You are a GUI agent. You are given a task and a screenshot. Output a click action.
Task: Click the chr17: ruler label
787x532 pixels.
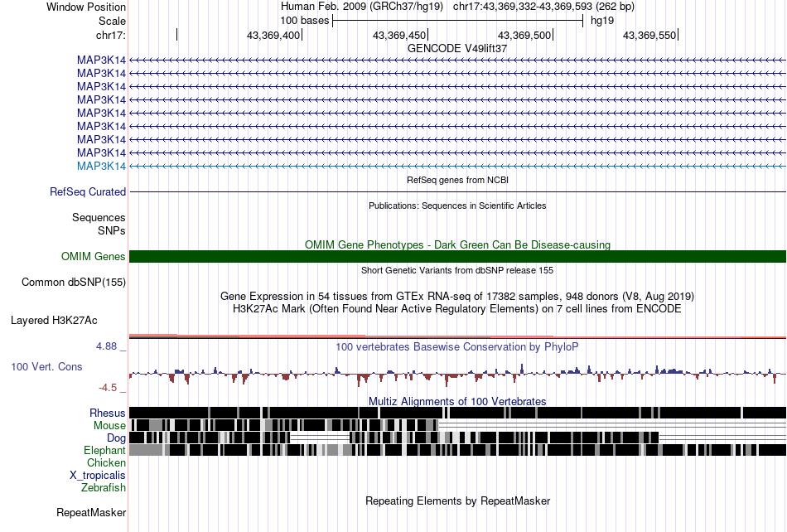pyautogui.click(x=110, y=35)
